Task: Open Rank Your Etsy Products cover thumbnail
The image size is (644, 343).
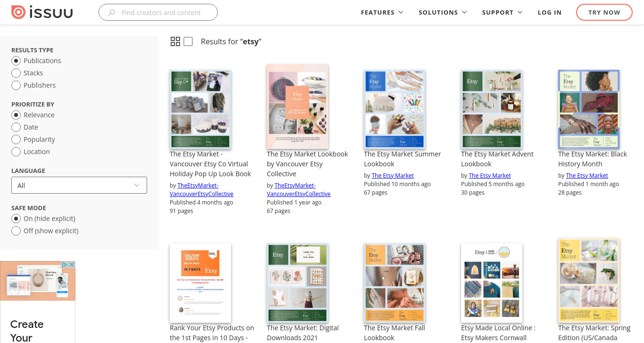Action: (200, 283)
